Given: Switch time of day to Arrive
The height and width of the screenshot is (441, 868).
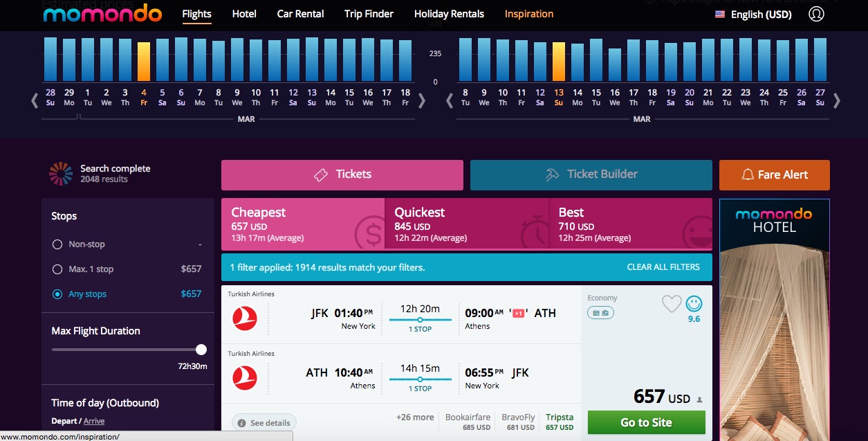Looking at the screenshot, I should point(94,421).
